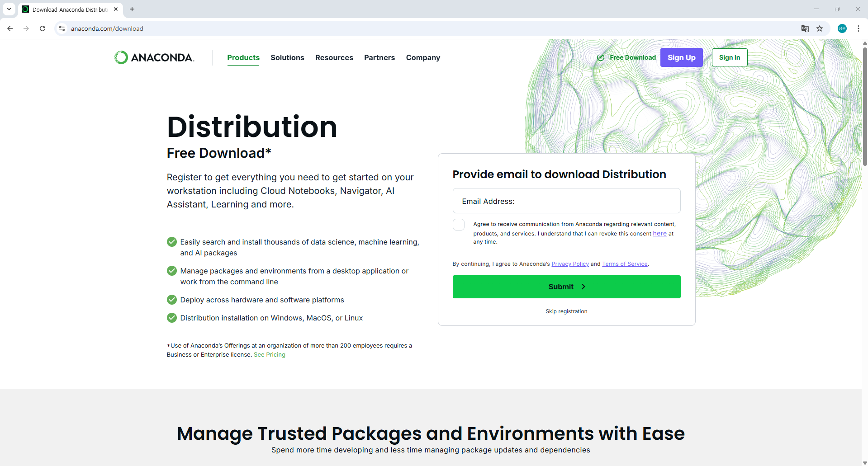Open the Chrome profile avatar
Screen dimensions: 868x466
842,28
